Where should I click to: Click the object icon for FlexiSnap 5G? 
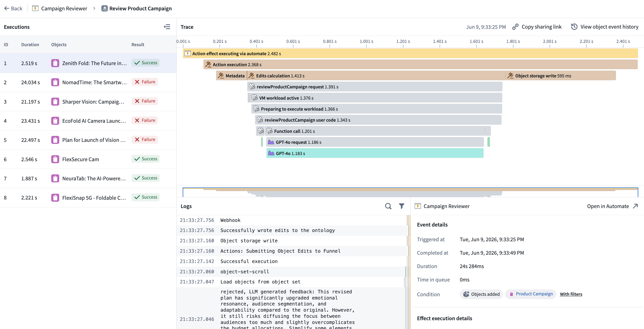[x=55, y=198]
